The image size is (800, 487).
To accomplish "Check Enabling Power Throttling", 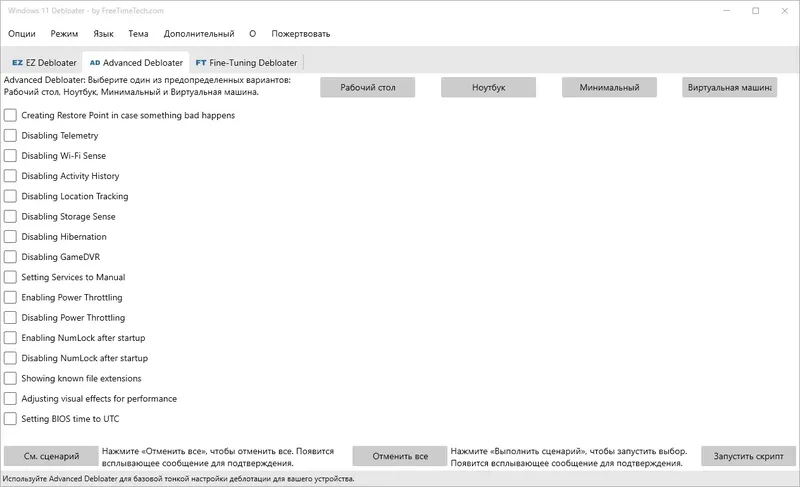I will 10,297.
